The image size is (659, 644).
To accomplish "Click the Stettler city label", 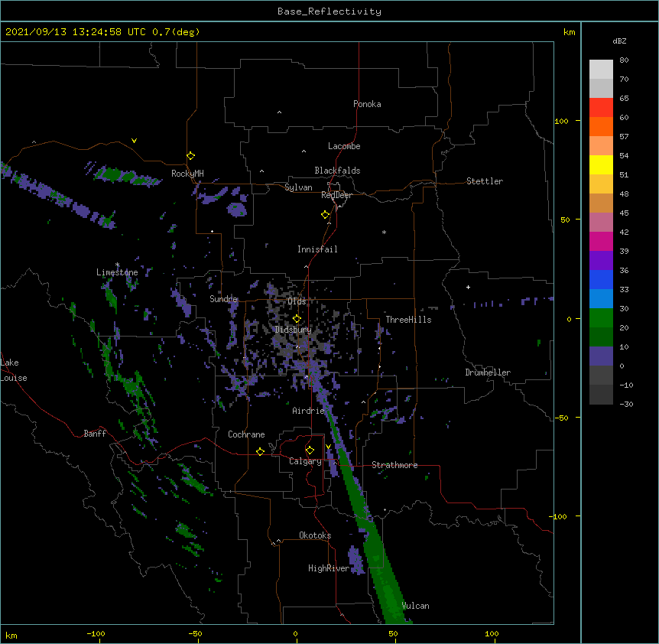I will [x=485, y=181].
